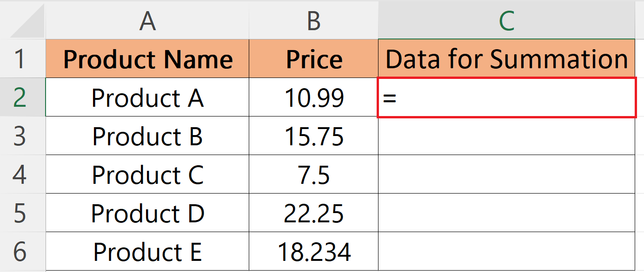
Task: Click the cell containing Product A
Action: 148,97
